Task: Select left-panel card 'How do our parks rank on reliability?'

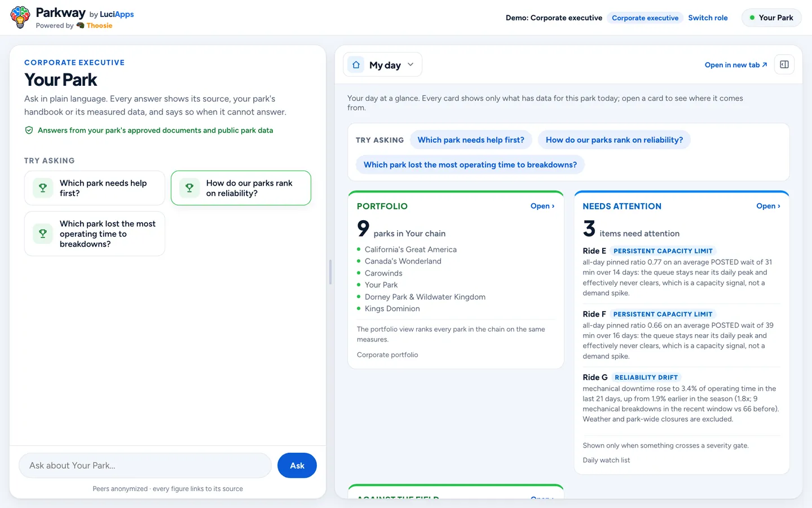Action: click(x=241, y=188)
